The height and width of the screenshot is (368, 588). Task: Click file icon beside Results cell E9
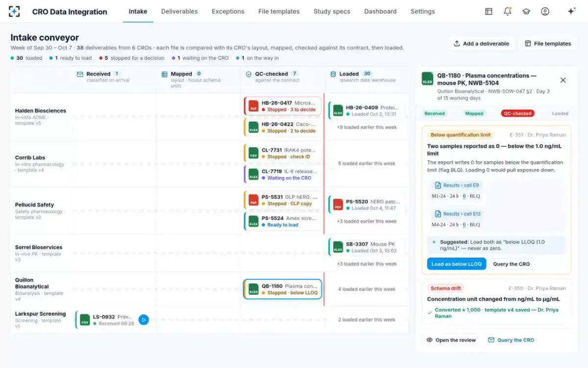click(438, 185)
